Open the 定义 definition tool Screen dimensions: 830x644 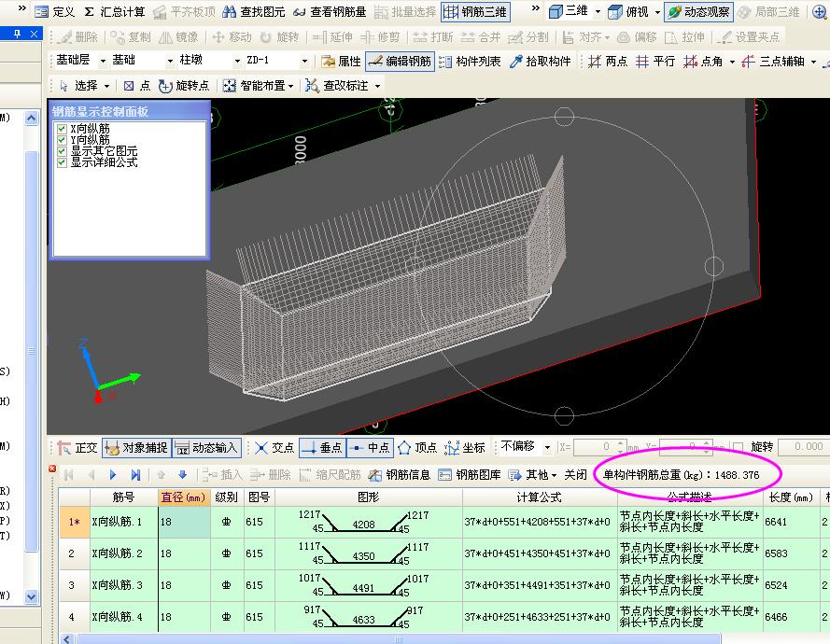coord(55,11)
